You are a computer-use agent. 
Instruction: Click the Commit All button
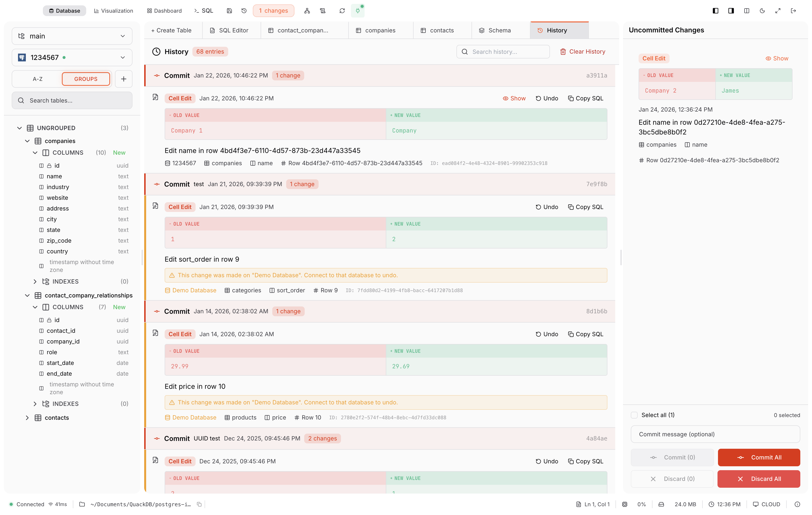(x=759, y=458)
